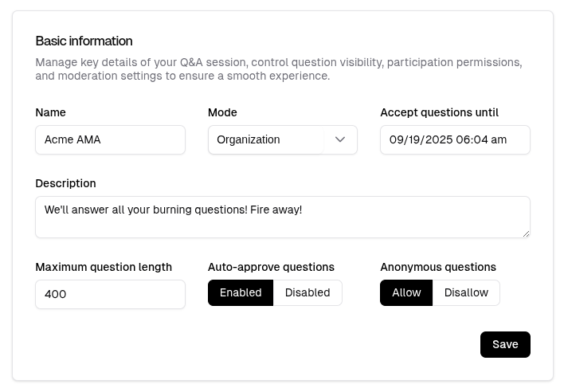Select Disabled for auto-approve questions

tap(307, 292)
